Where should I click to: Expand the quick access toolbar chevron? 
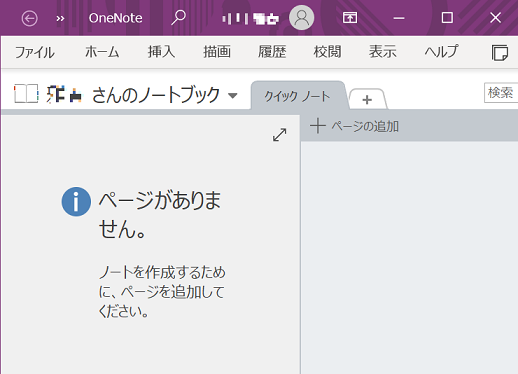click(60, 18)
